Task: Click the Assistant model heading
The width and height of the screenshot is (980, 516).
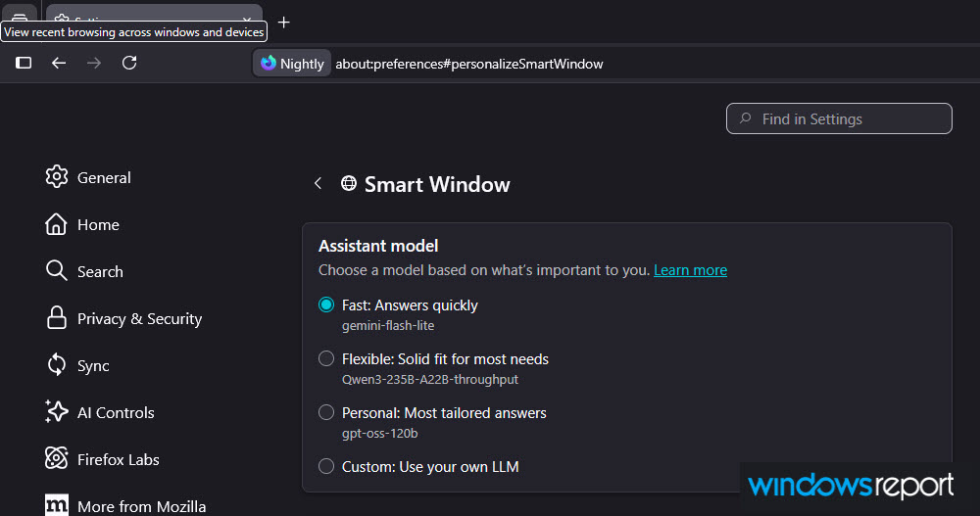Action: 378,246
